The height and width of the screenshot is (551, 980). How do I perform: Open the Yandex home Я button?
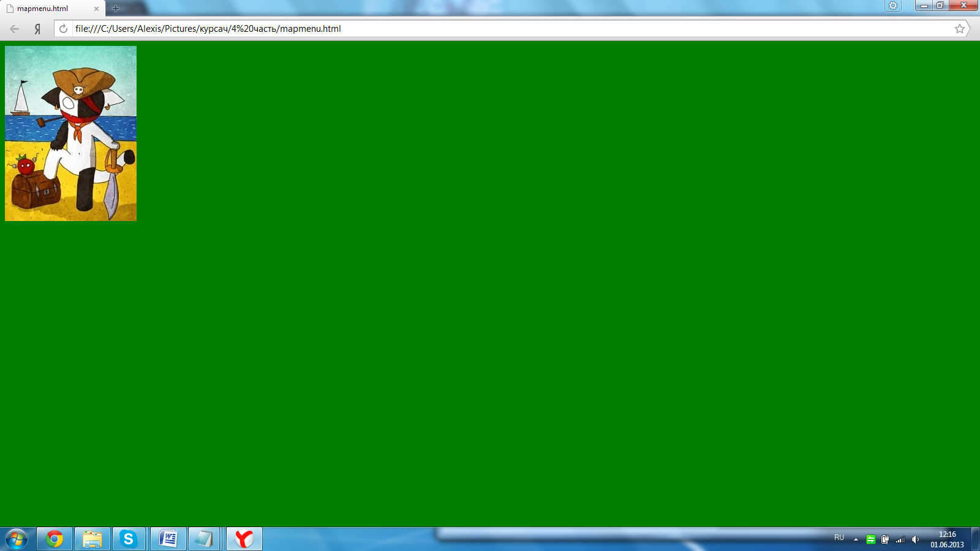(x=37, y=29)
